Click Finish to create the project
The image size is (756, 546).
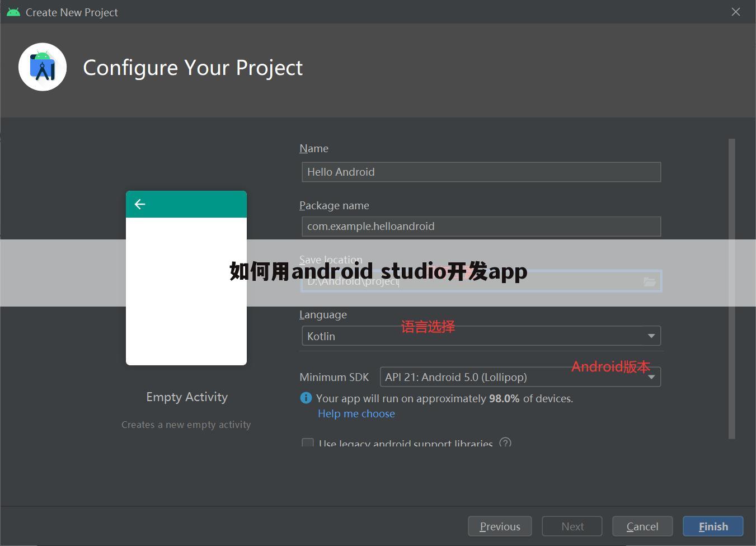pyautogui.click(x=713, y=526)
